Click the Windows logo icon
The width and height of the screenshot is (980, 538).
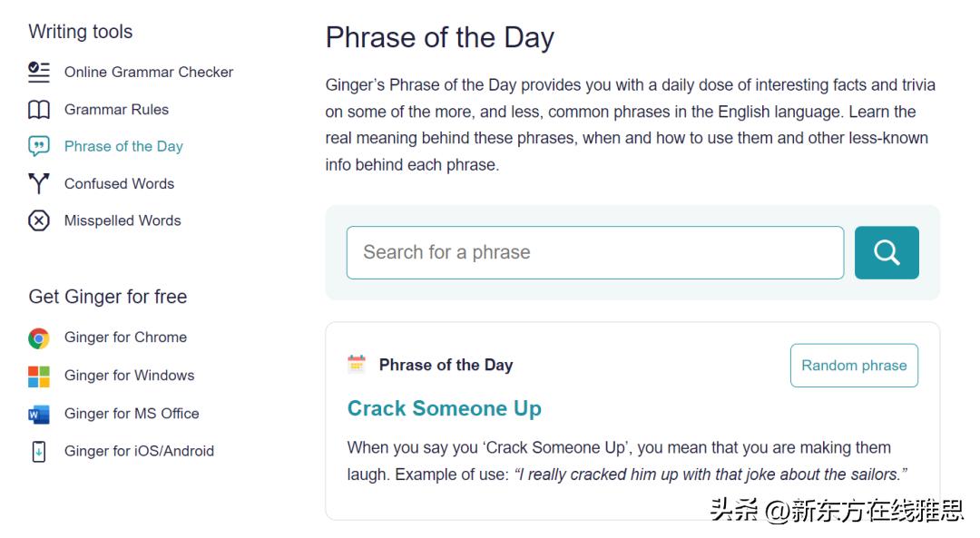pyautogui.click(x=39, y=377)
